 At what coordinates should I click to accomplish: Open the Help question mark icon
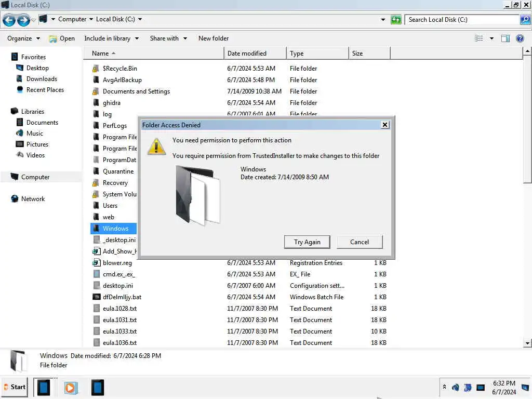pyautogui.click(x=520, y=38)
